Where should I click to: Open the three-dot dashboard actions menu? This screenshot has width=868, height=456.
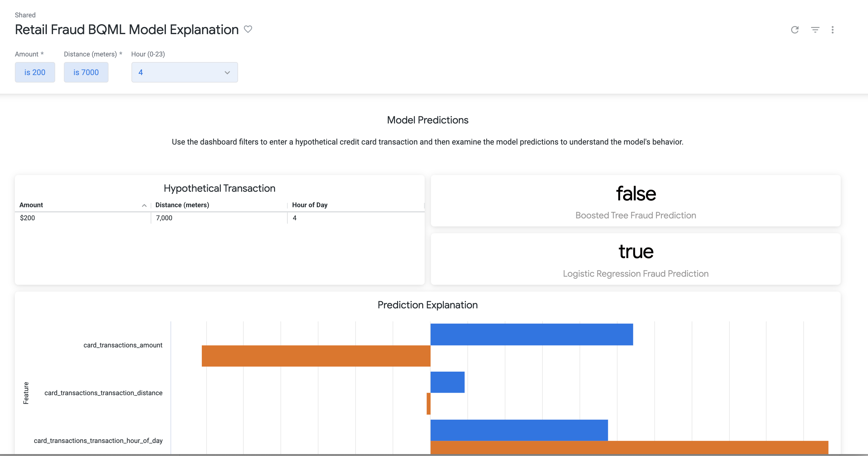pyautogui.click(x=832, y=30)
